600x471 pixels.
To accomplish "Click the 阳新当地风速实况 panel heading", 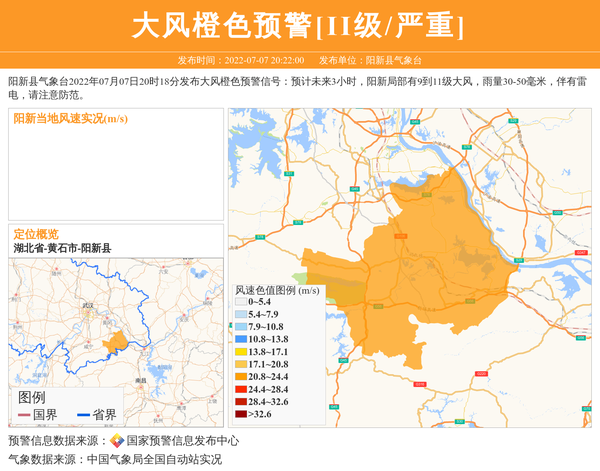I will pos(70,119).
